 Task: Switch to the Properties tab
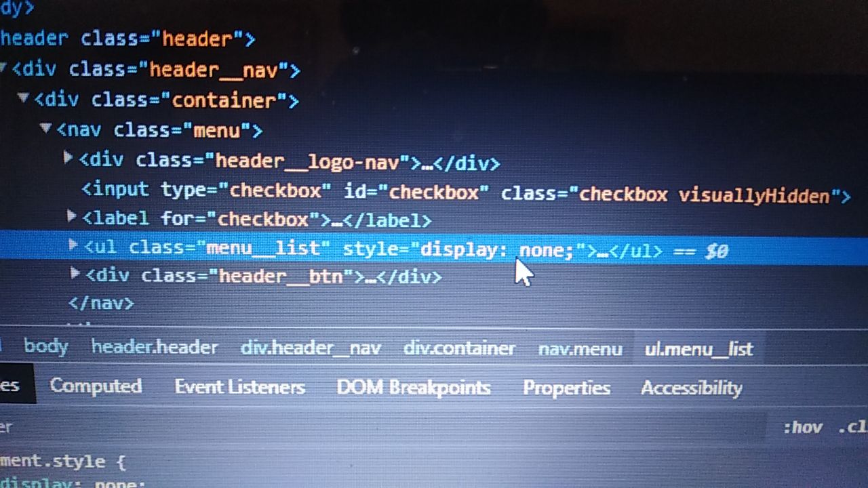pyautogui.click(x=566, y=388)
